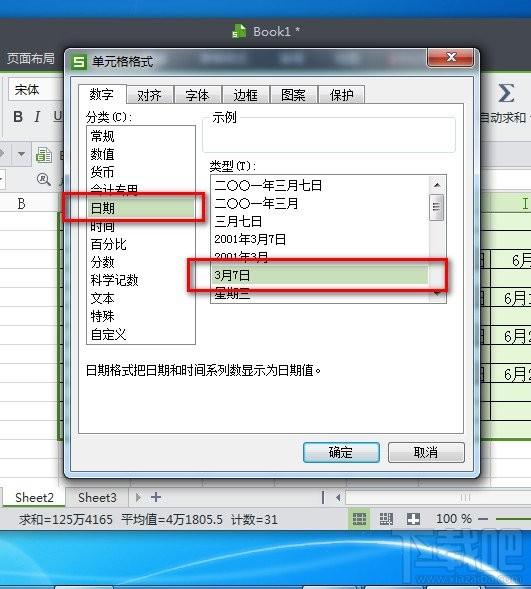Click the 确定 button
Screen dimensions: 531x589
click(x=341, y=452)
